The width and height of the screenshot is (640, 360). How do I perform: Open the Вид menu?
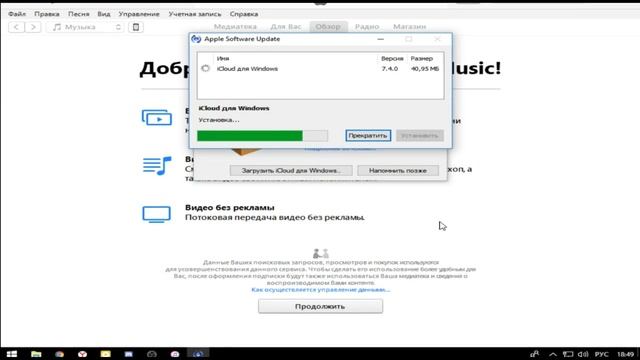click(104, 14)
